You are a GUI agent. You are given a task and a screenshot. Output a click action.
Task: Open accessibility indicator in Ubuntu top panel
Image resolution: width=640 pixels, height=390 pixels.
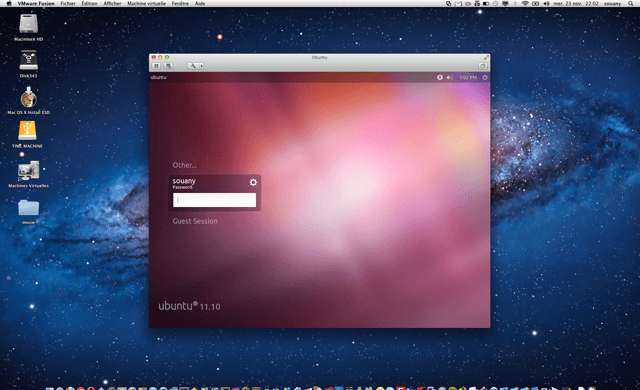click(440, 77)
